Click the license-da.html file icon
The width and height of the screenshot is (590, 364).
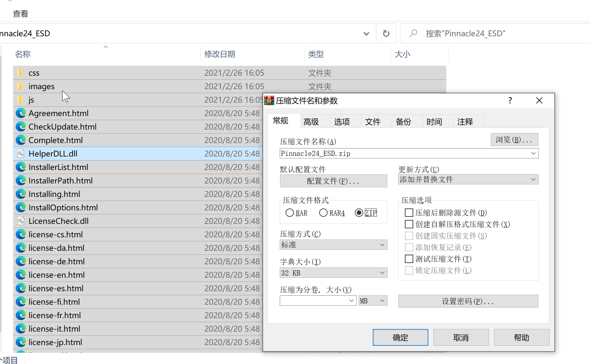pyautogui.click(x=21, y=248)
